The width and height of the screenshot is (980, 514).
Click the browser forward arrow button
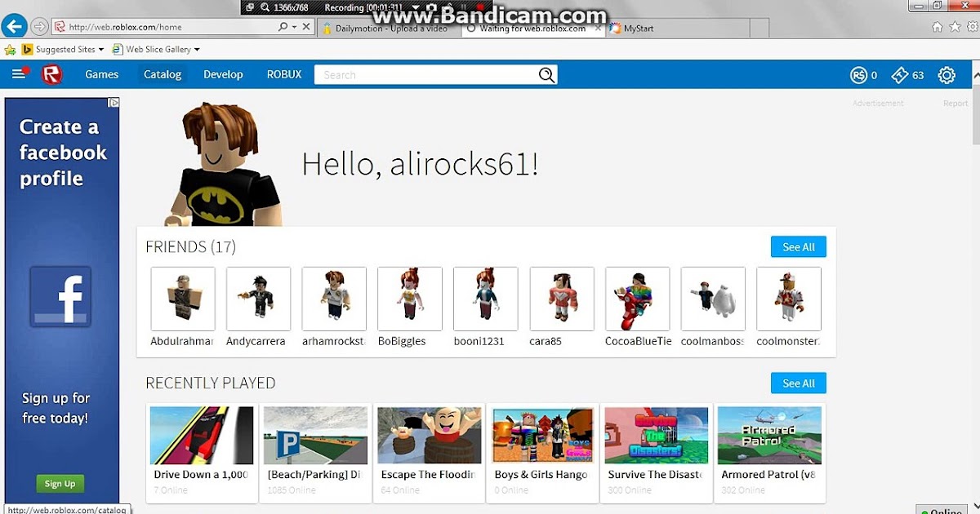[x=40, y=26]
